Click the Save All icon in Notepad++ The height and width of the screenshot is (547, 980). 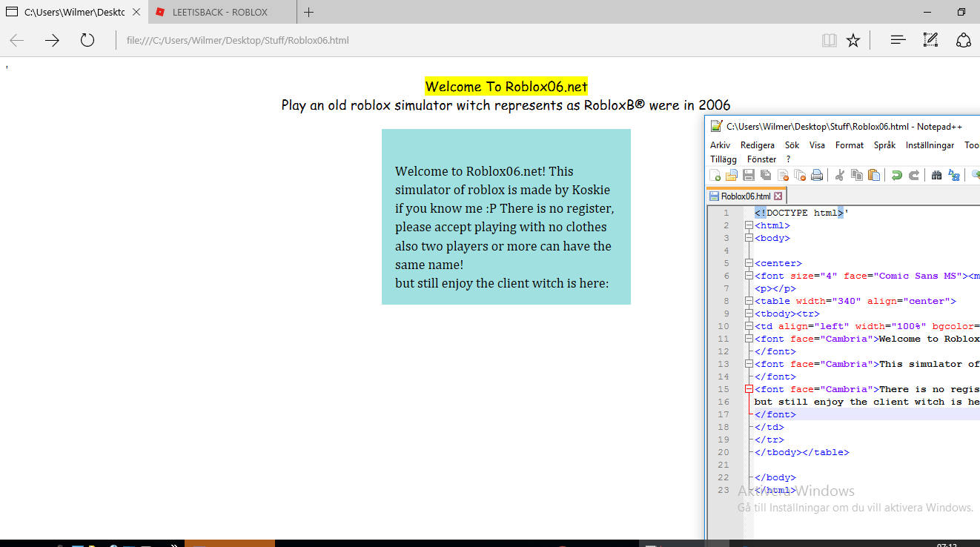click(766, 176)
